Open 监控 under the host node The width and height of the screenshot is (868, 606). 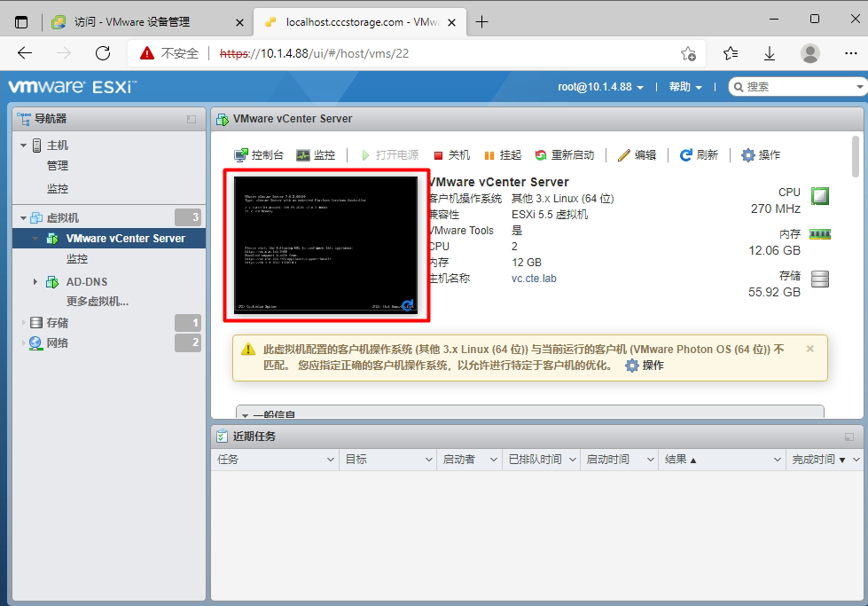pyautogui.click(x=58, y=189)
